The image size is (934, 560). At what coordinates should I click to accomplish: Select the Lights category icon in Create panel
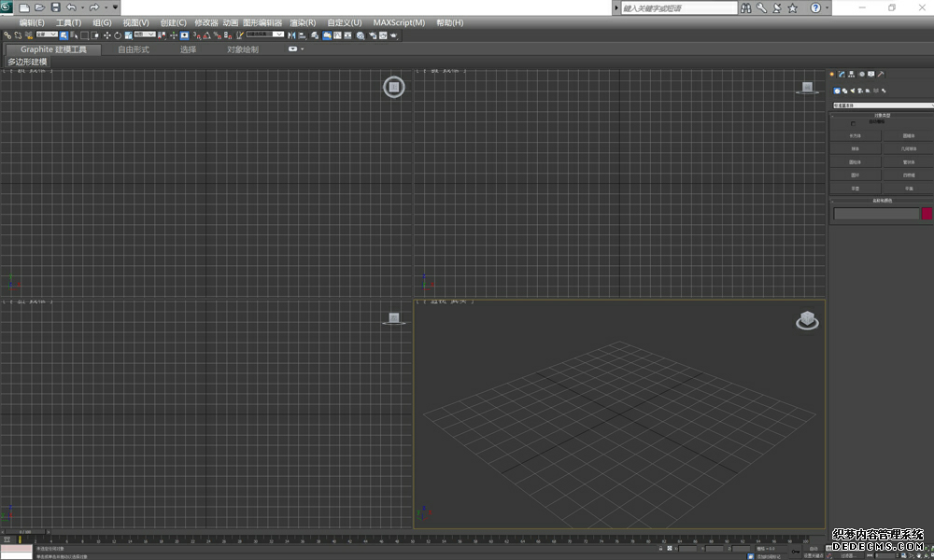[x=853, y=91]
